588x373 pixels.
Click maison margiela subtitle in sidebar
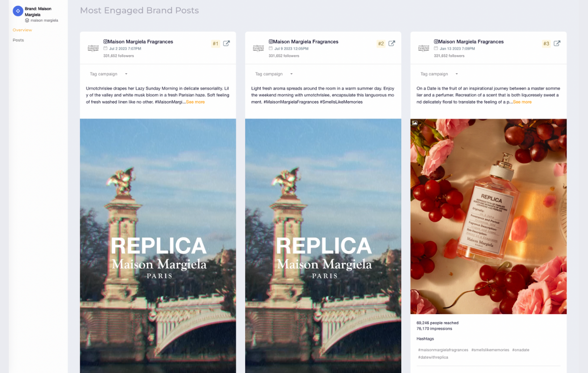tap(44, 21)
